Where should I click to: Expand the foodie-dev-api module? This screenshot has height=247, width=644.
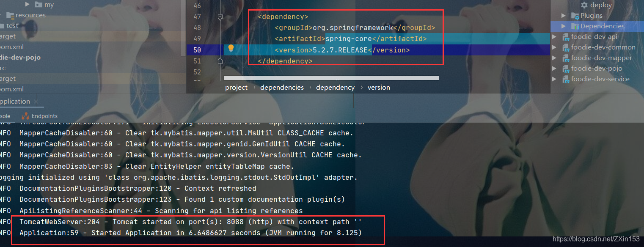point(555,37)
